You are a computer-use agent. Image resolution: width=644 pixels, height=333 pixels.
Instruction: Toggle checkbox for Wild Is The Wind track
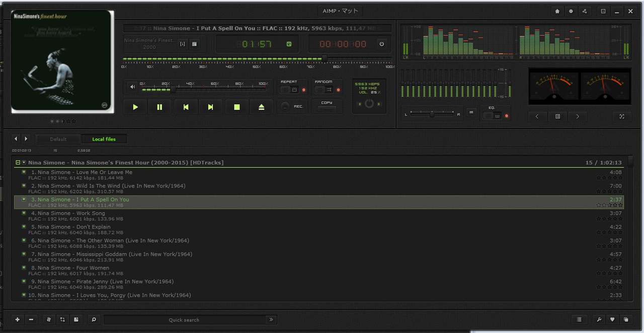click(24, 185)
